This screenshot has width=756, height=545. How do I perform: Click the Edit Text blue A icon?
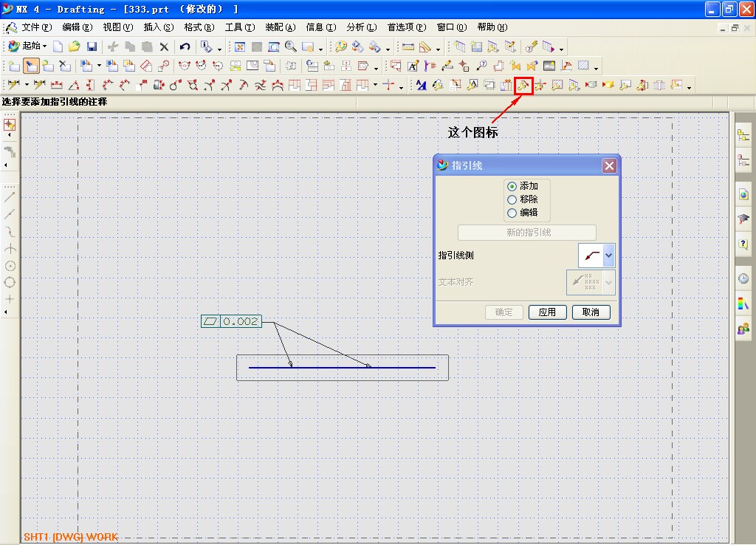tap(421, 86)
